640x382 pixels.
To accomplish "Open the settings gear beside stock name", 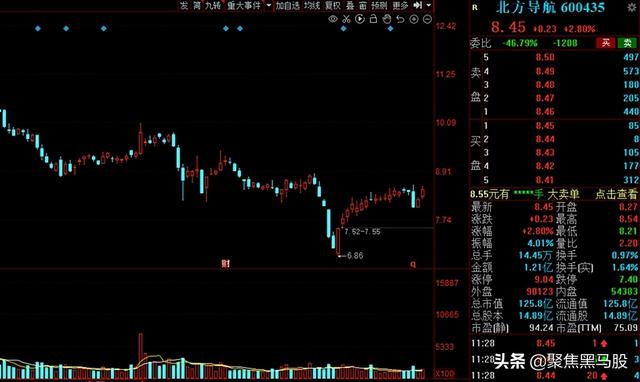I will [x=632, y=7].
